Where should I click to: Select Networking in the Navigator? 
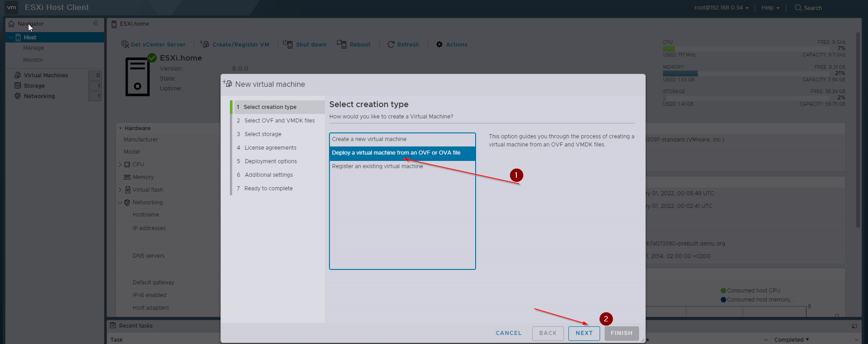39,96
